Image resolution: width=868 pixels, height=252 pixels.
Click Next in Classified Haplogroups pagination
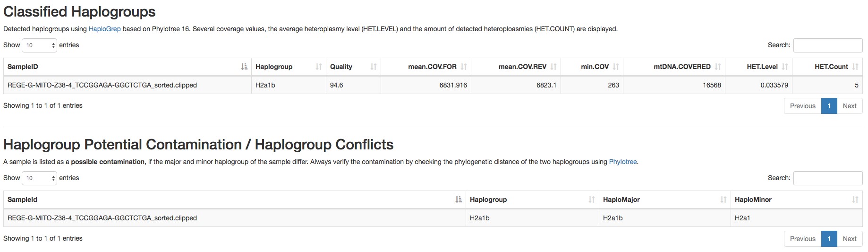pyautogui.click(x=850, y=106)
